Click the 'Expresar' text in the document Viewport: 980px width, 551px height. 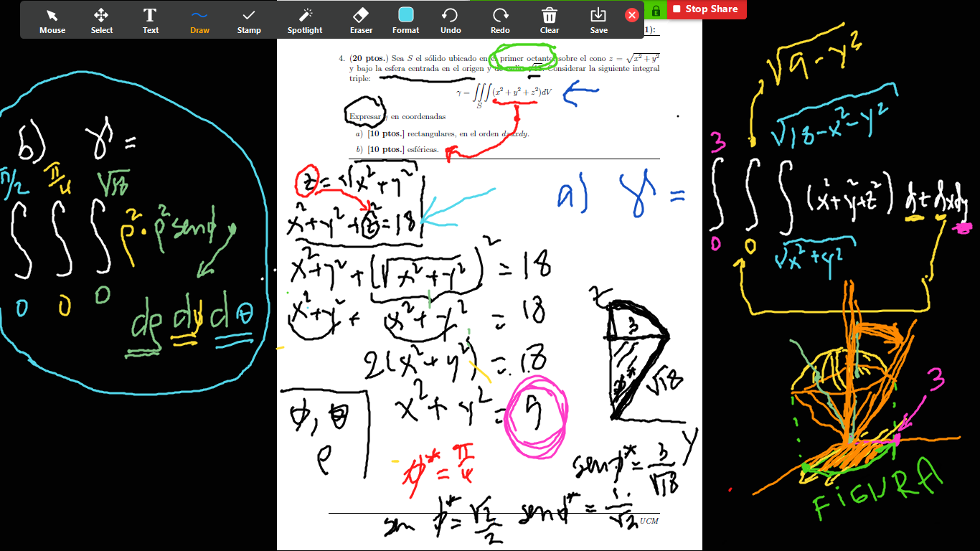(364, 116)
